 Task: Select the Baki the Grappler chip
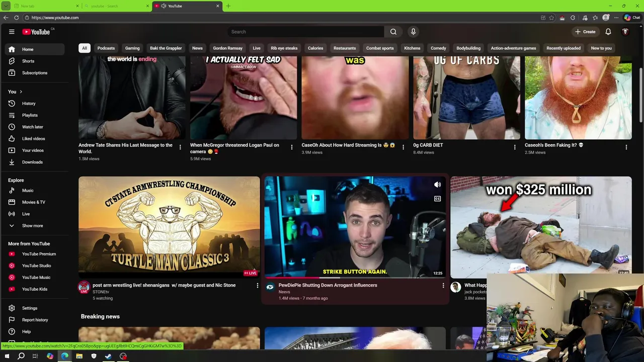point(166,48)
